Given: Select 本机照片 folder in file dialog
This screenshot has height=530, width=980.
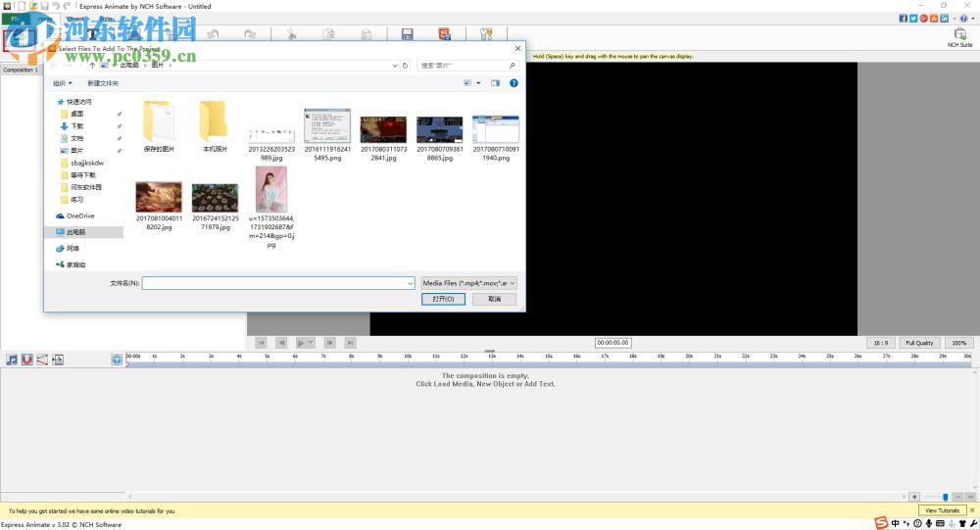Looking at the screenshot, I should [x=215, y=127].
